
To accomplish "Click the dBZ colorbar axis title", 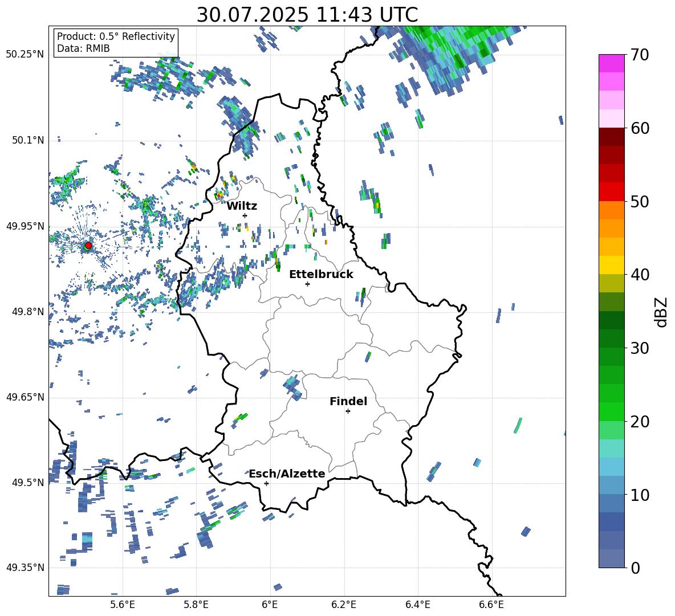I will (662, 312).
